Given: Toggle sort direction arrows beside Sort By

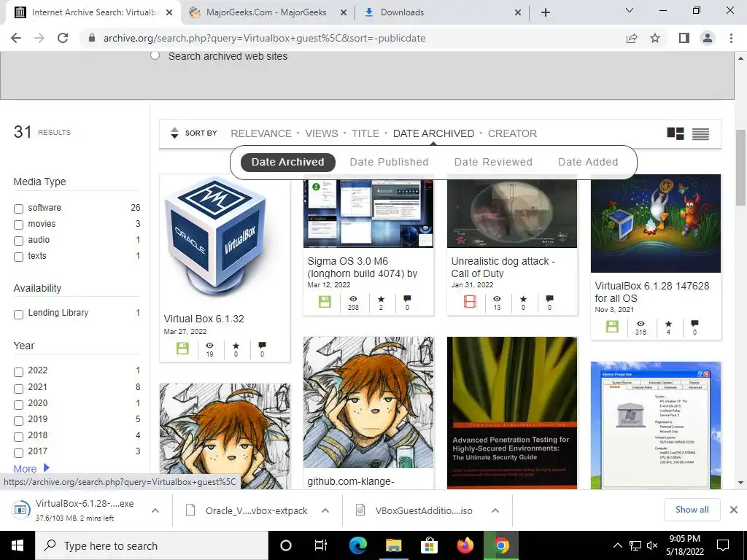Looking at the screenshot, I should pos(174,133).
